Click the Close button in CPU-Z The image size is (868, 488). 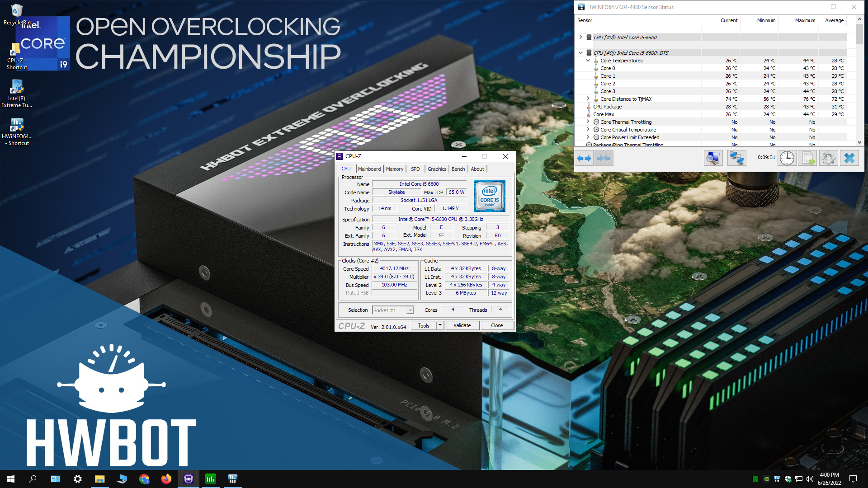point(497,325)
